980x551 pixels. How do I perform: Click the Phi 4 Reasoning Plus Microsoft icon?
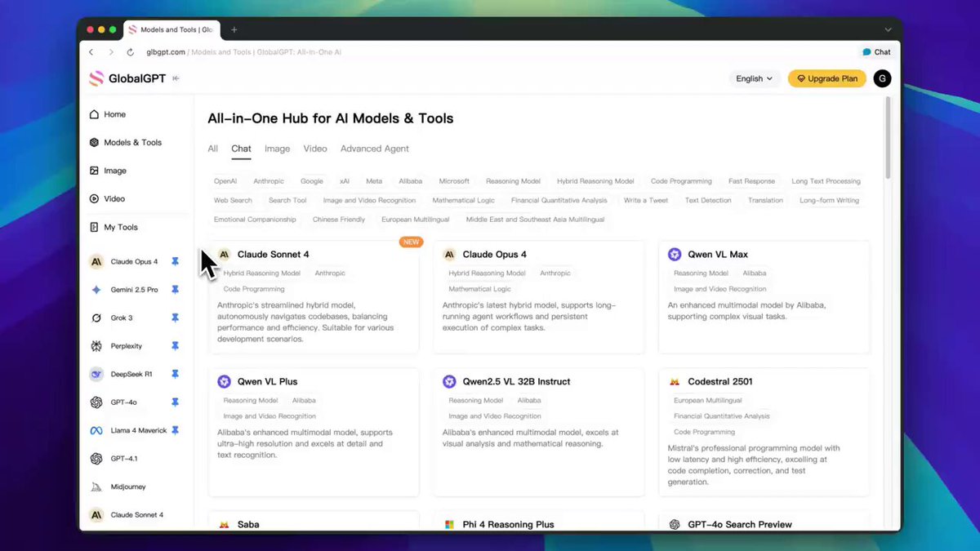click(x=449, y=525)
